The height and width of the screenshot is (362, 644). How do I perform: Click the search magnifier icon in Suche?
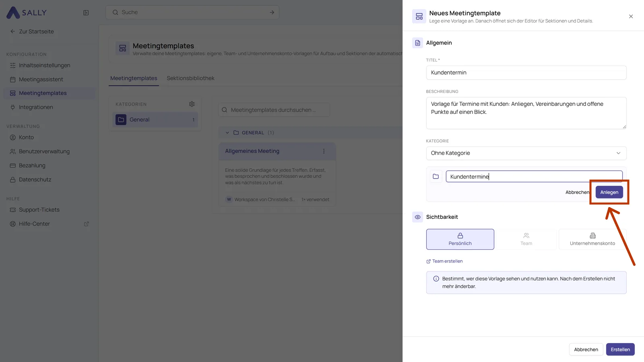(115, 12)
